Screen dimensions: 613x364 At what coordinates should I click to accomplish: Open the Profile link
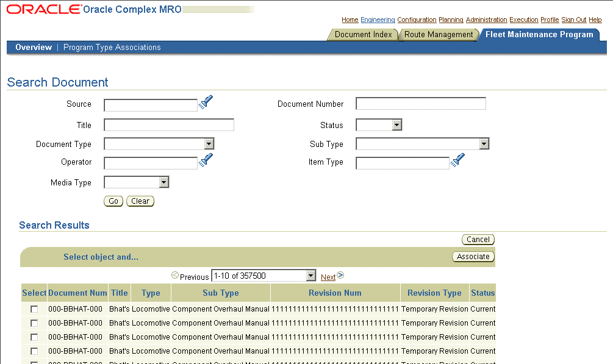pyautogui.click(x=550, y=20)
